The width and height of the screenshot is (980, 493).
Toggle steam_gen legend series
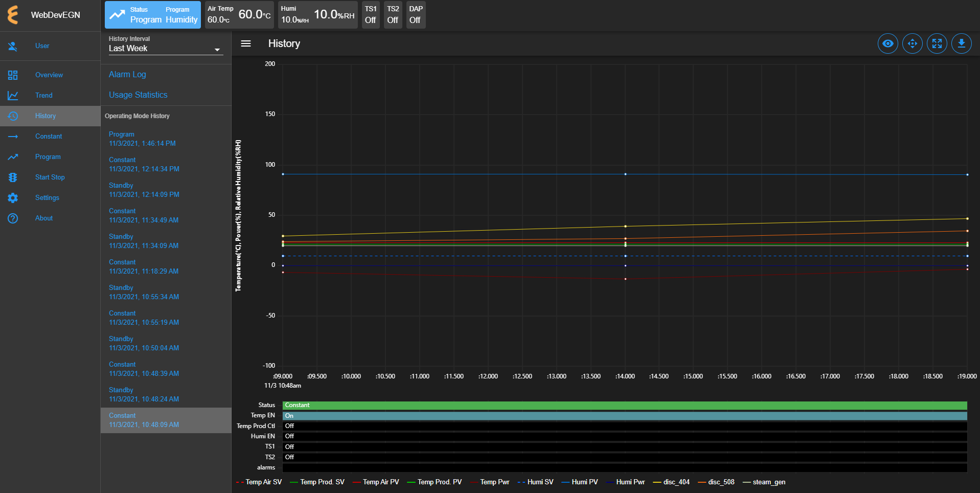pos(764,482)
